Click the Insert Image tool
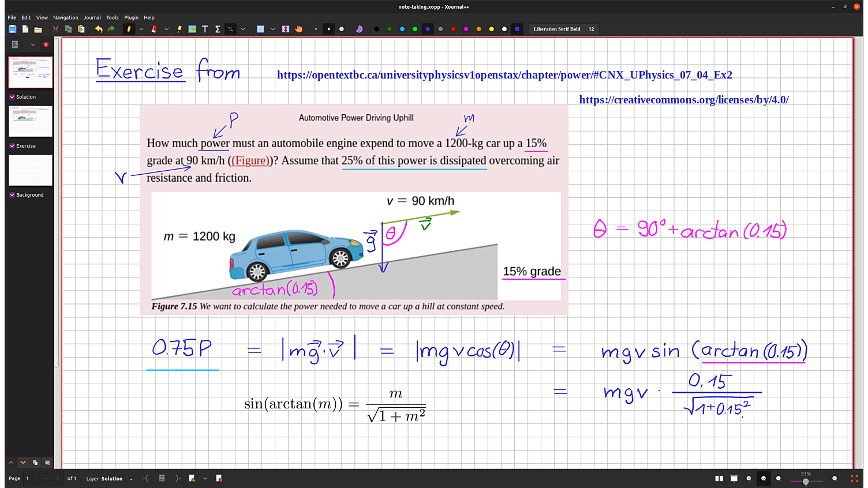The height and width of the screenshot is (488, 868). click(x=192, y=29)
